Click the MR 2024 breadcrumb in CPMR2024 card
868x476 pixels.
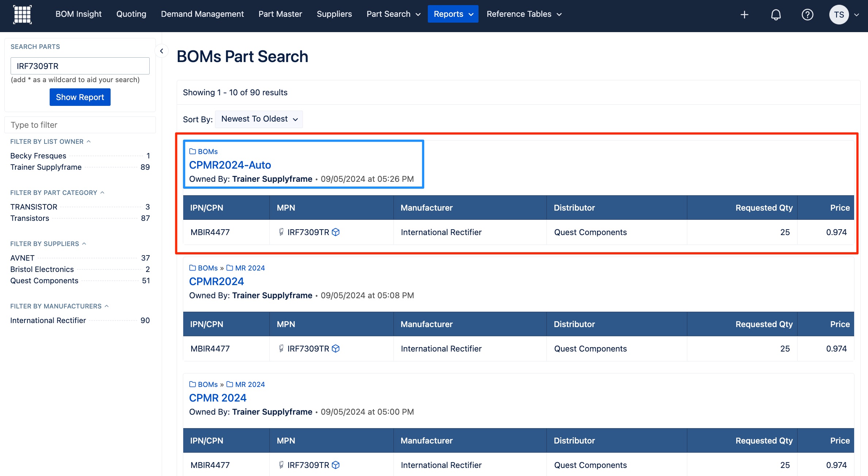pyautogui.click(x=250, y=268)
